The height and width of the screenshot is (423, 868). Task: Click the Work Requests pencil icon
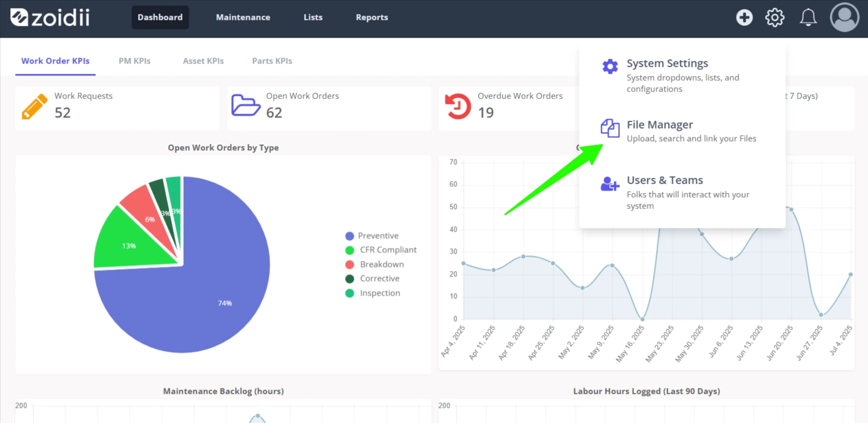click(34, 107)
